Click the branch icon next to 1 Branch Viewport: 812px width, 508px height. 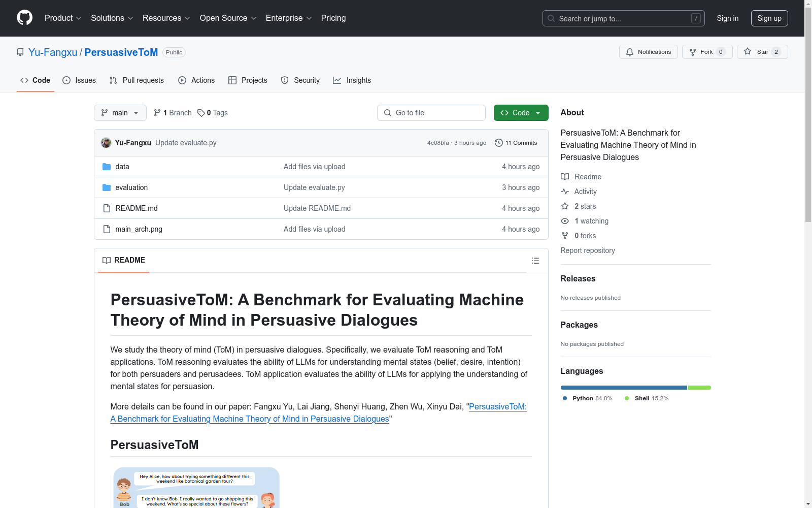coord(157,113)
